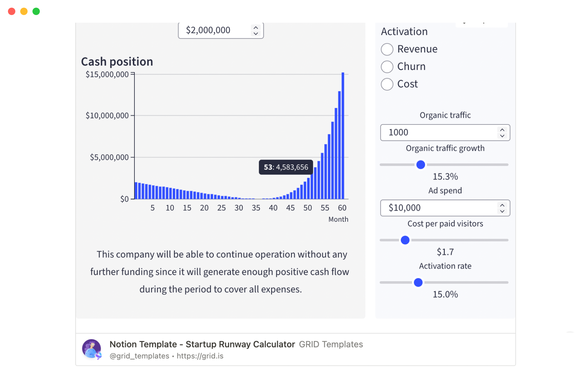588x368 pixels.
Task: Increase Ad spend with up arrow
Action: [x=502, y=205]
